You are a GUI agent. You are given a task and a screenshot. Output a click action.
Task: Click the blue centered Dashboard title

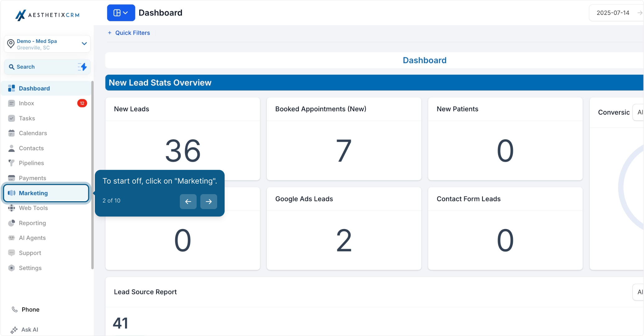(x=425, y=60)
